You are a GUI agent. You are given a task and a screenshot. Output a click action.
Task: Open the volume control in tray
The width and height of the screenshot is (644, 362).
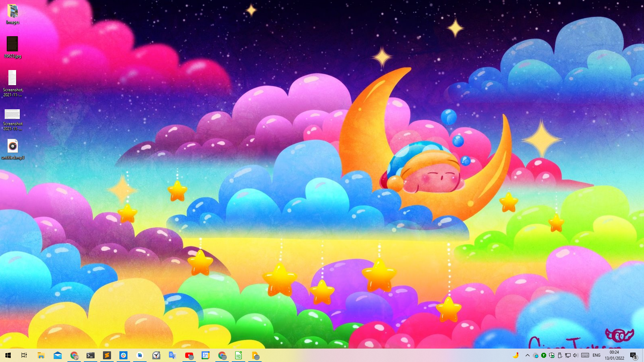click(x=576, y=355)
